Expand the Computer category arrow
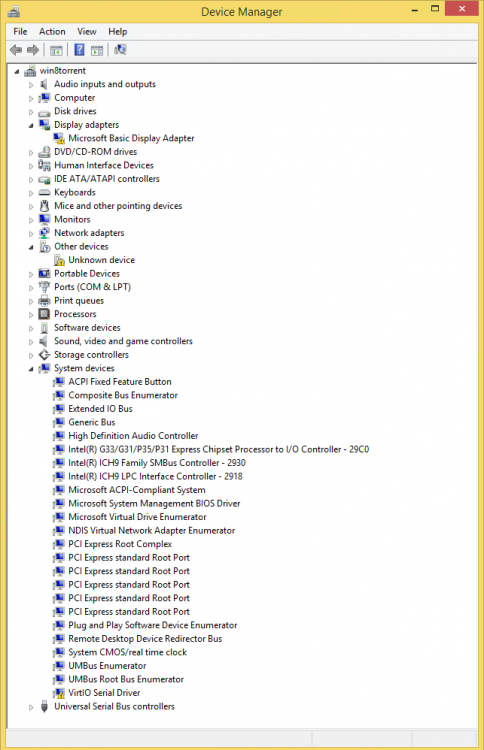The height and width of the screenshot is (750, 484). tap(31, 99)
